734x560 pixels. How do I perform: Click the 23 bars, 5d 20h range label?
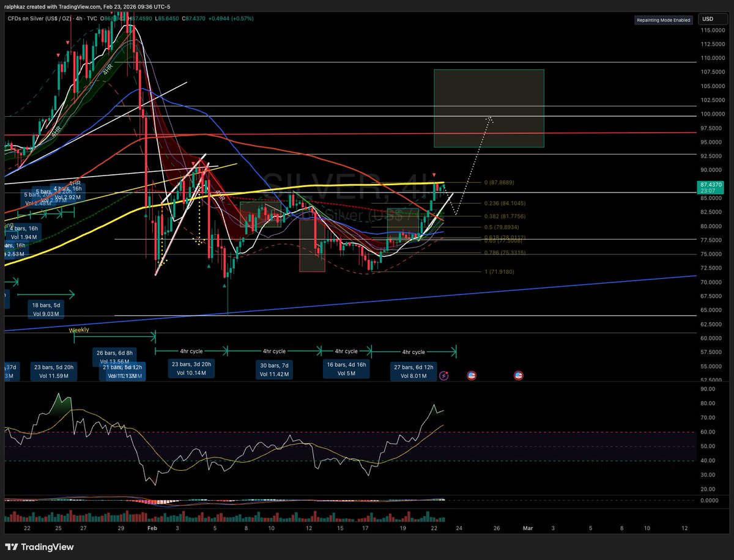point(54,370)
